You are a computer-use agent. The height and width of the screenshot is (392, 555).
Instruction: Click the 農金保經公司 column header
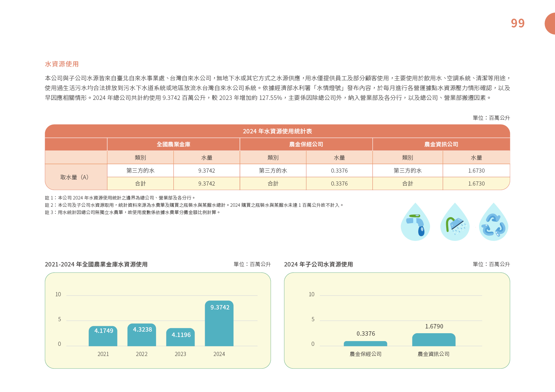point(306,144)
